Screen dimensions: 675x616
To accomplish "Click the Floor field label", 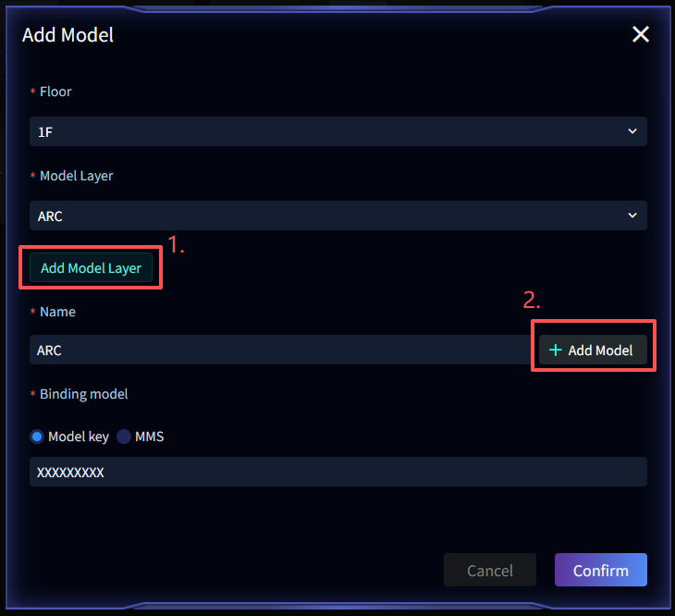I will tap(55, 92).
